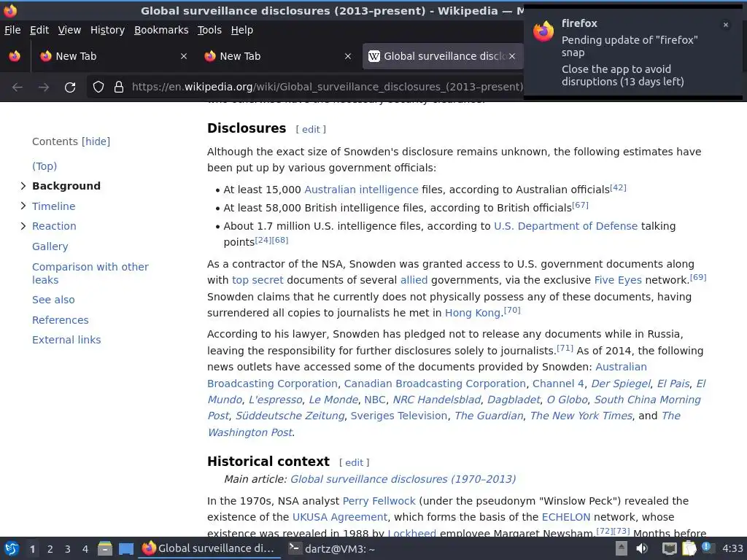Dismiss the Firefox snap update notification

726,25
